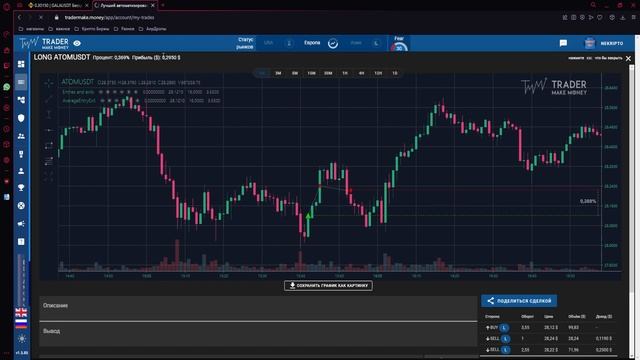Close the trade detail view with X
This screenshot has width=640, height=360.
(x=628, y=58)
